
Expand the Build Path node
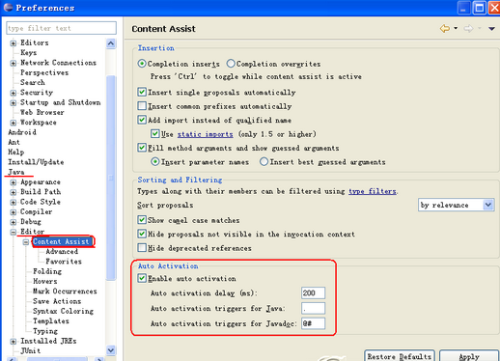click(13, 192)
